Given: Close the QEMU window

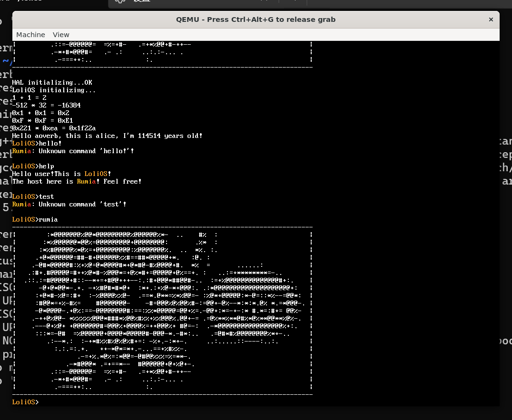Looking at the screenshot, I should coord(491,20).
